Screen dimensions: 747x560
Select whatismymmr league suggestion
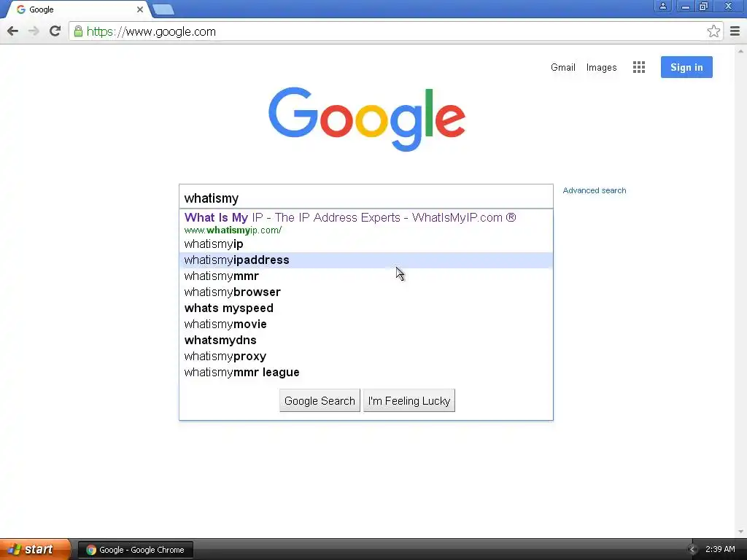366,373
